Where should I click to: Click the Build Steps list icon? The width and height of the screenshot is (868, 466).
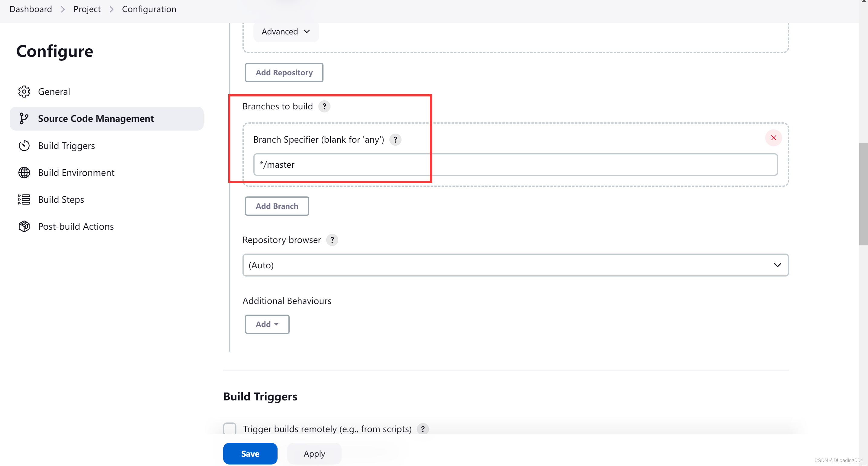[x=24, y=199]
